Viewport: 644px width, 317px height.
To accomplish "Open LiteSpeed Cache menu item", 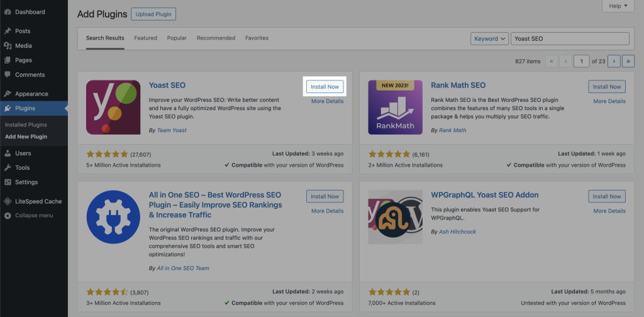I will click(38, 201).
